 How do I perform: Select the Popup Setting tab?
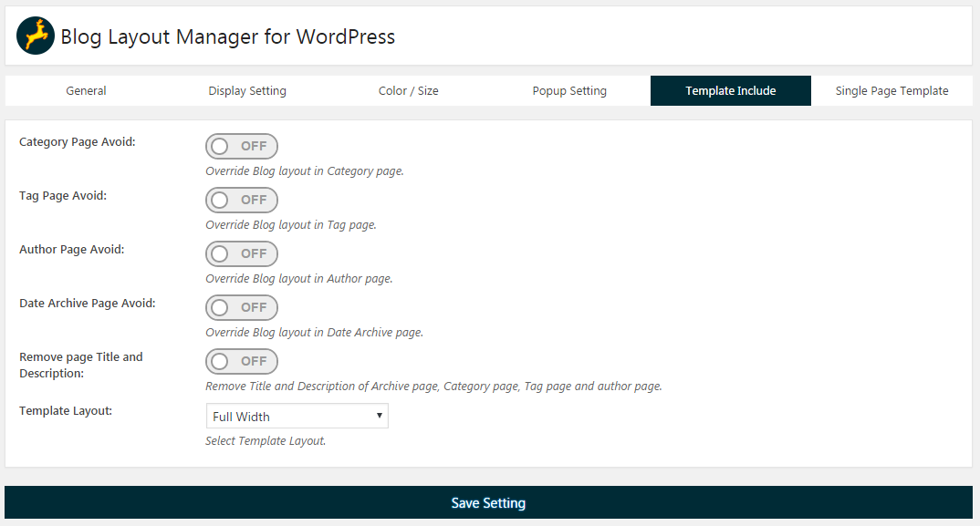(x=569, y=90)
